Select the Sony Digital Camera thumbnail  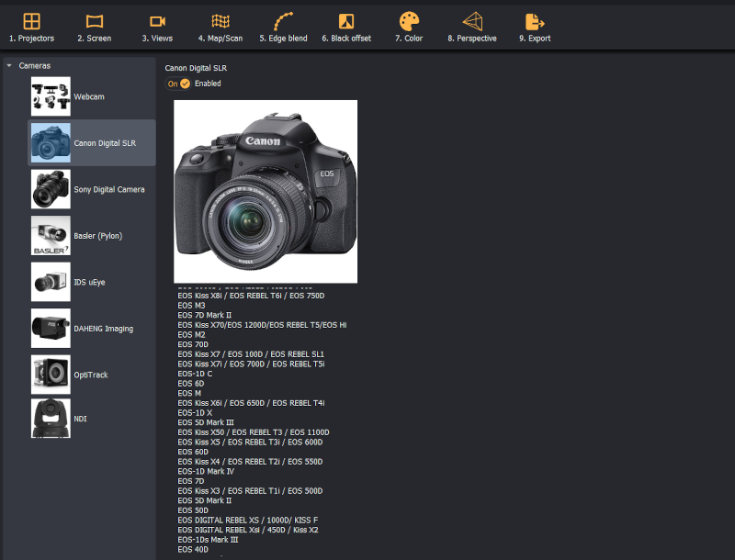pyautogui.click(x=51, y=189)
